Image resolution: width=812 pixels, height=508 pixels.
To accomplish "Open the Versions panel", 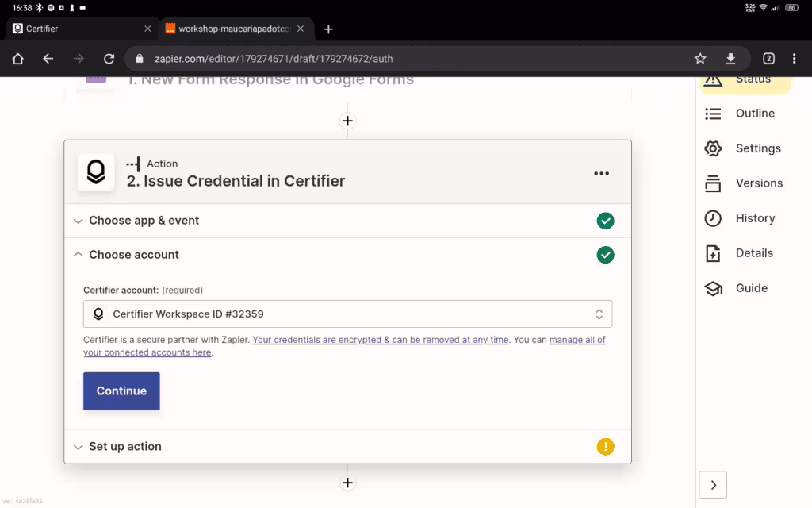I will coord(745,183).
